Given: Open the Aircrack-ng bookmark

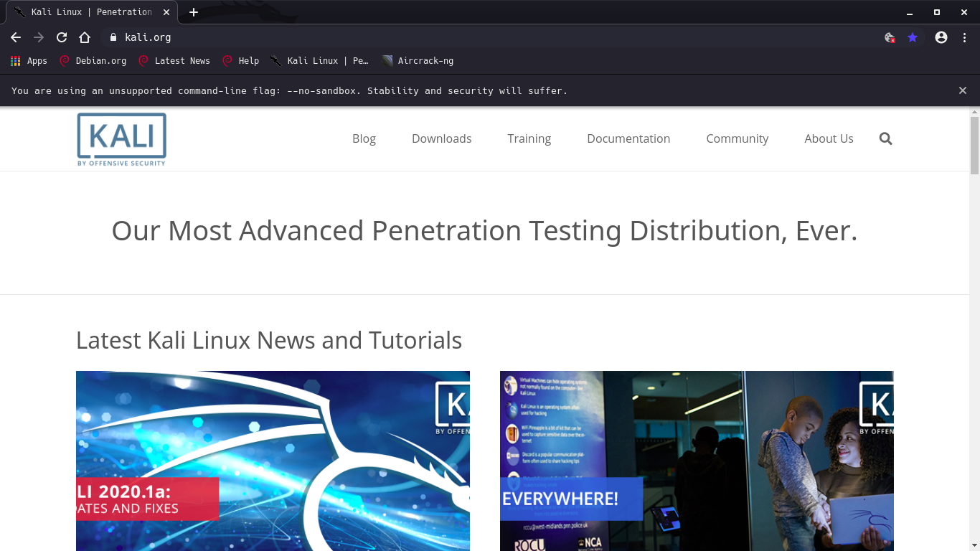Looking at the screenshot, I should pos(418,61).
